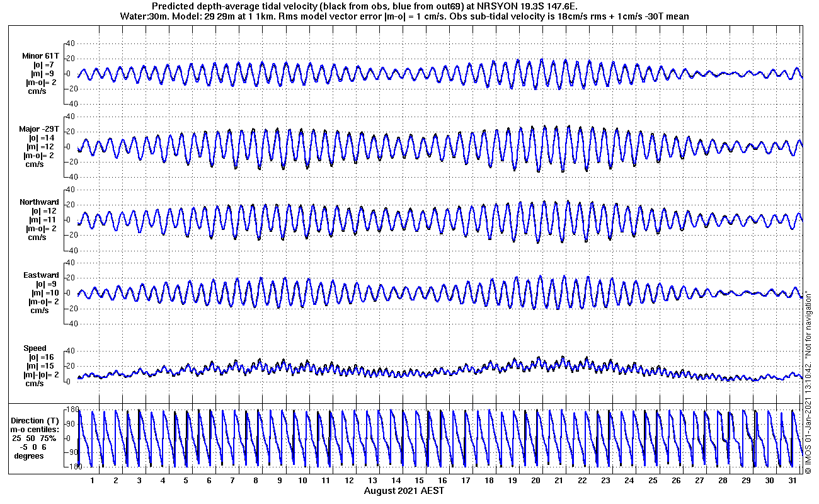Click day 1 tick label on date axis
Image resolution: width=819 pixels, height=504 pixels.
coord(92,480)
